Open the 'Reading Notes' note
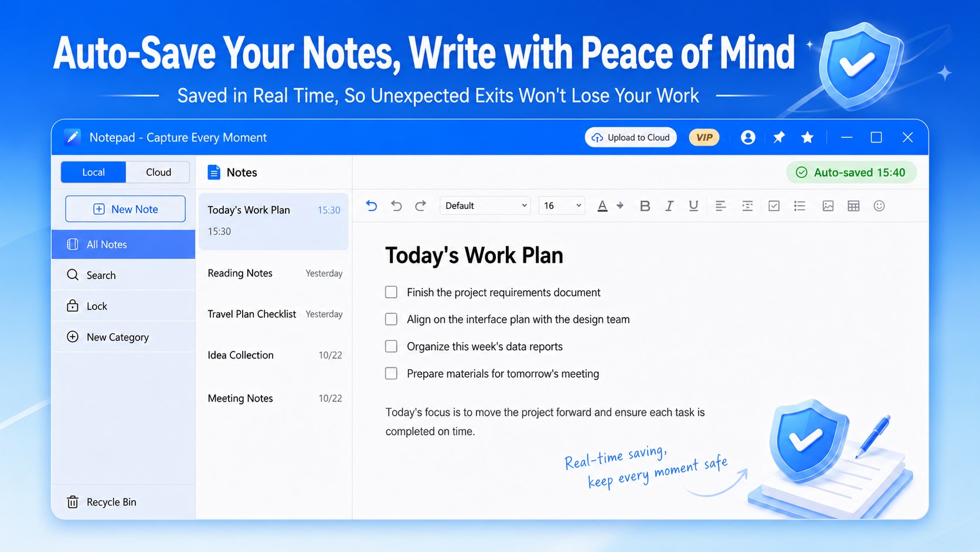 point(274,273)
